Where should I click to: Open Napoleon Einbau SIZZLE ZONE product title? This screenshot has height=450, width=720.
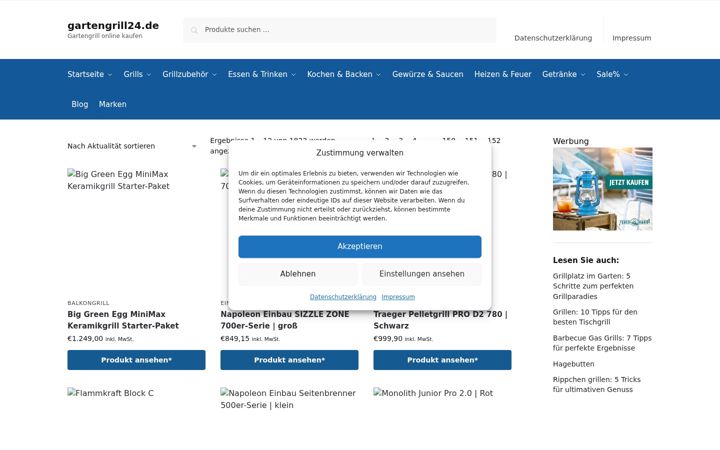click(285, 320)
